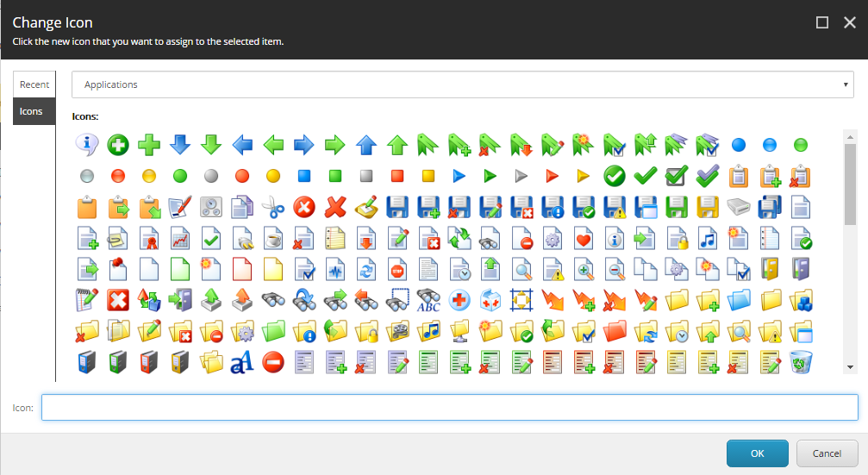Switch to the Icons tab

[x=34, y=111]
